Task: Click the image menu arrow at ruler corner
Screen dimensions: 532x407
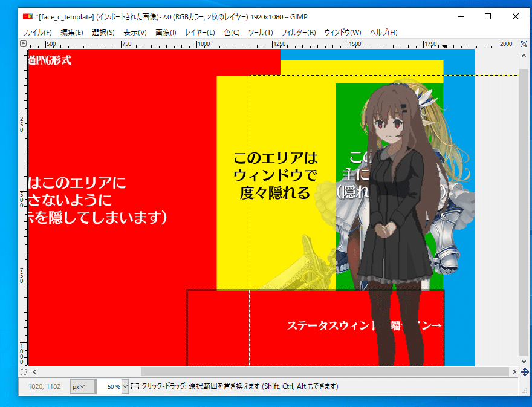Action: [23, 43]
